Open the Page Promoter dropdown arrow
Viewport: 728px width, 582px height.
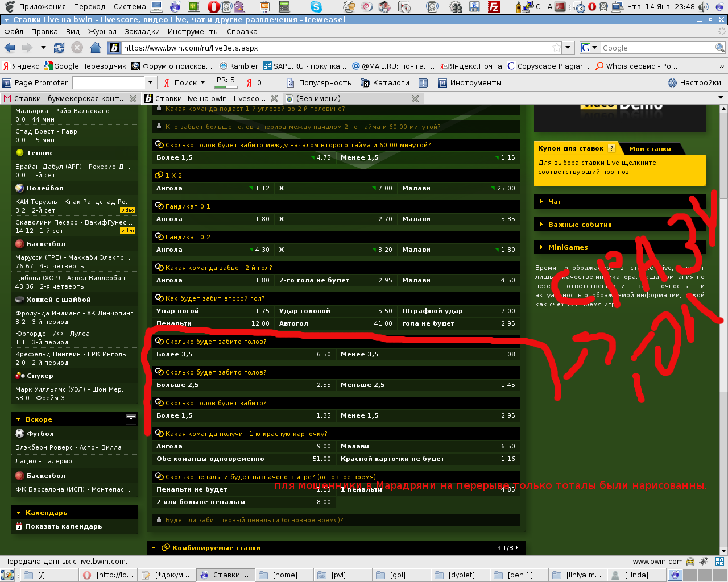click(x=150, y=82)
